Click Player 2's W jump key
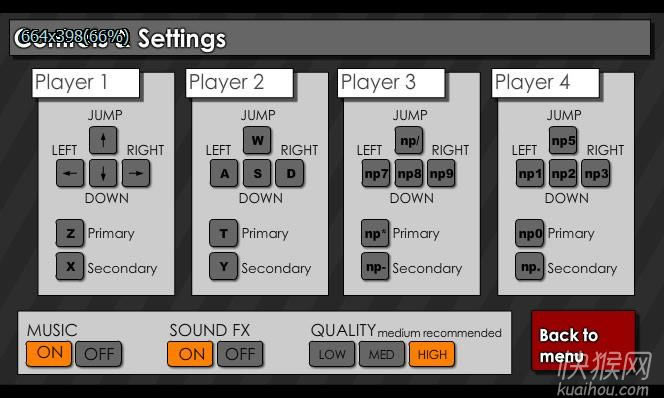The height and width of the screenshot is (398, 664). [x=257, y=140]
